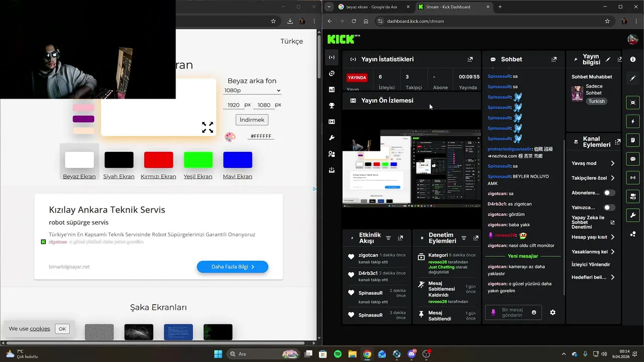Click the width field showing 1920

[233, 105]
